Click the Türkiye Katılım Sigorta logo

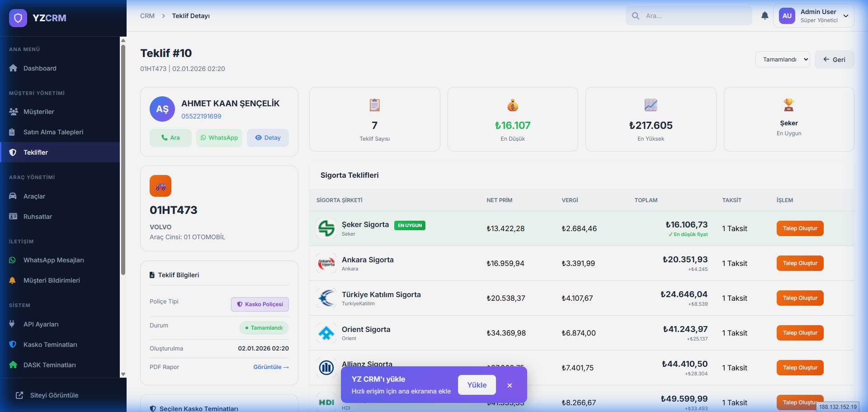tap(326, 298)
